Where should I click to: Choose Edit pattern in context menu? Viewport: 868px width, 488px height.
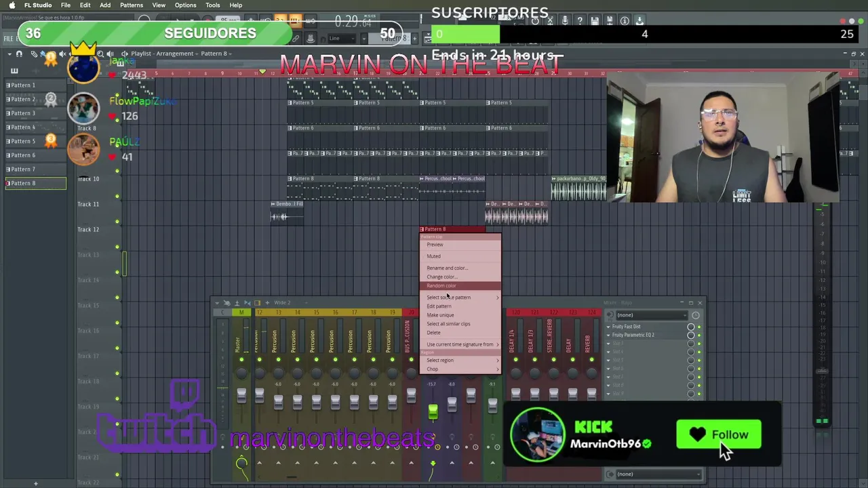[x=460, y=306]
